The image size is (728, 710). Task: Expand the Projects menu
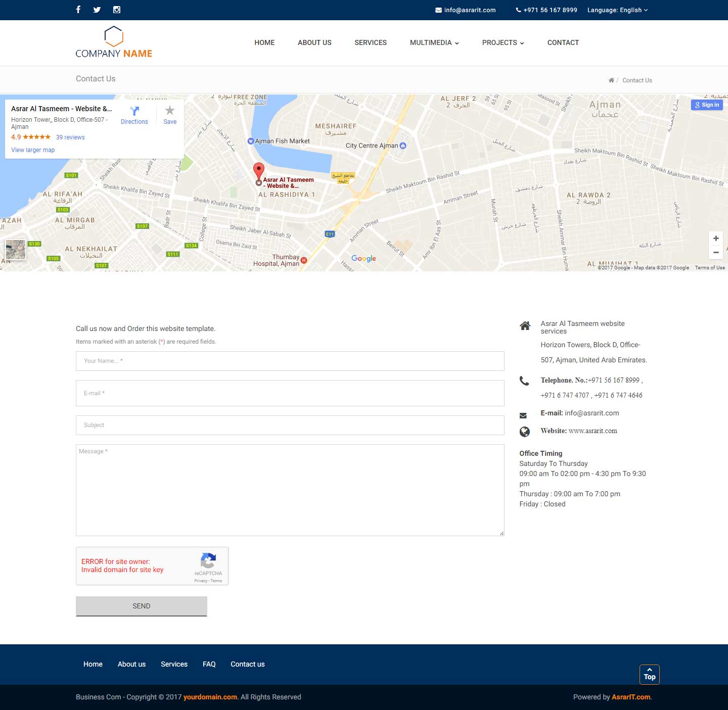(x=503, y=42)
